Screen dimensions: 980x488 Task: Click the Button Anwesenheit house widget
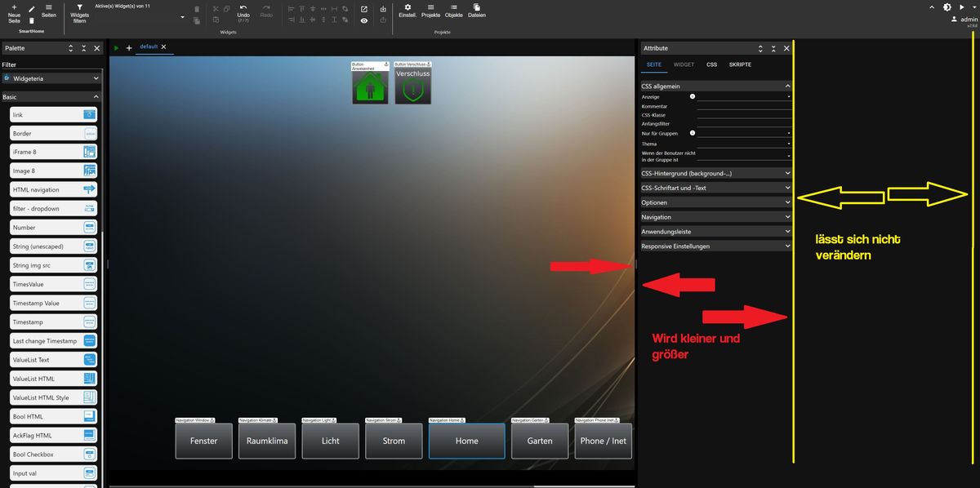tap(370, 86)
